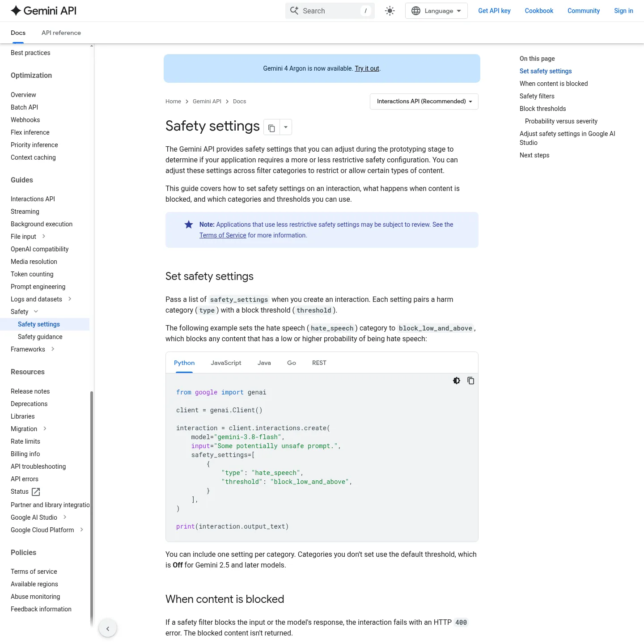Open Safety guidance in sidebar
This screenshot has height=644, width=644.
pyautogui.click(x=40, y=337)
